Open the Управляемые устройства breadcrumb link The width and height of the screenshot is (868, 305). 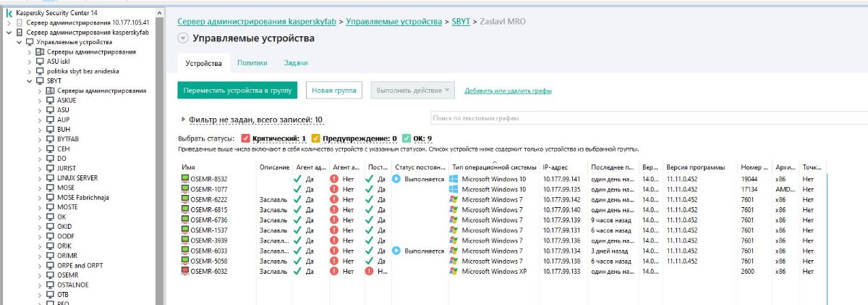[393, 22]
